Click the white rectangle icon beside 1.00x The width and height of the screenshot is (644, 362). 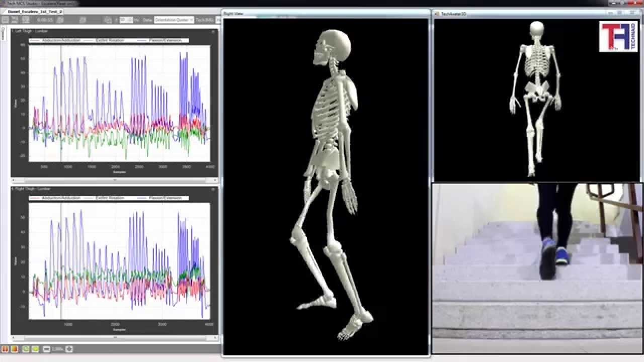[47, 349]
